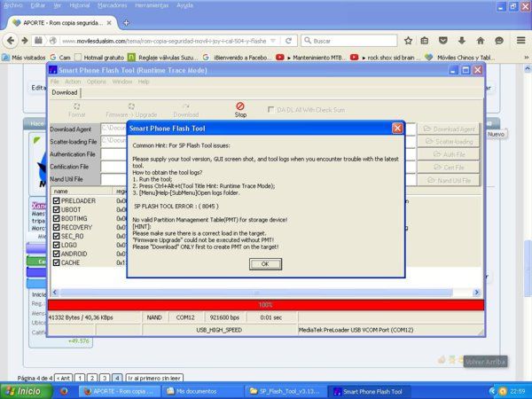Go to Firefox home page icon
Viewport: 532px width, 399px height.
[480, 41]
